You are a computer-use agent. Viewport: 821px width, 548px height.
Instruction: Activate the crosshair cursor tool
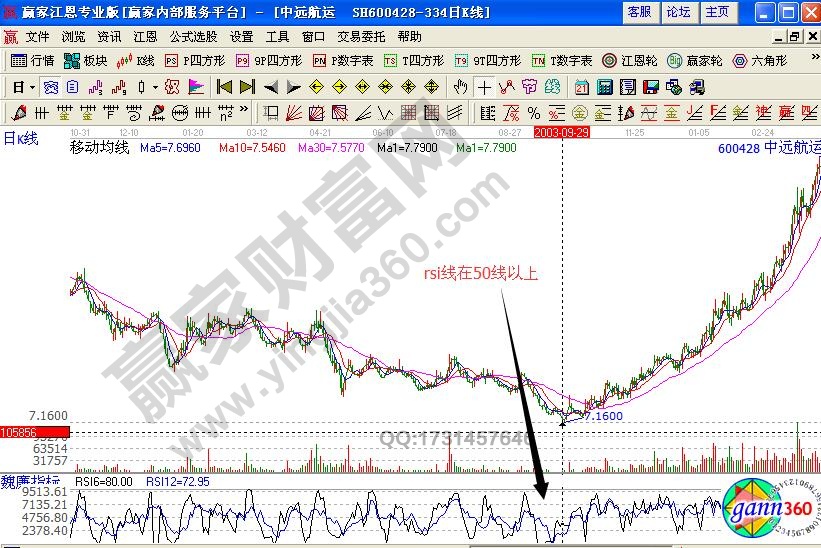(x=484, y=86)
